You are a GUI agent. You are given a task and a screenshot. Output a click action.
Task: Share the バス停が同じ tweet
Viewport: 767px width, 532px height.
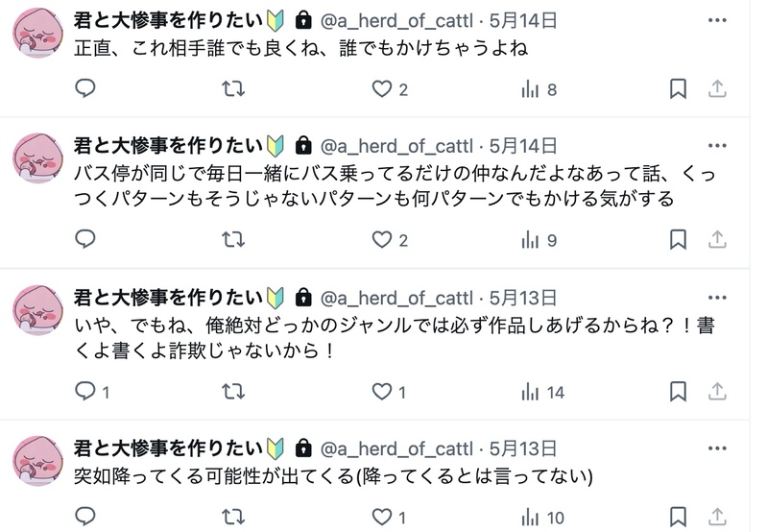pos(716,240)
